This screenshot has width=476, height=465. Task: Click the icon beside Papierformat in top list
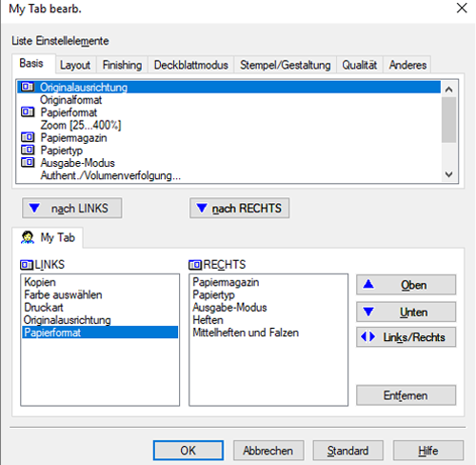click(x=28, y=111)
